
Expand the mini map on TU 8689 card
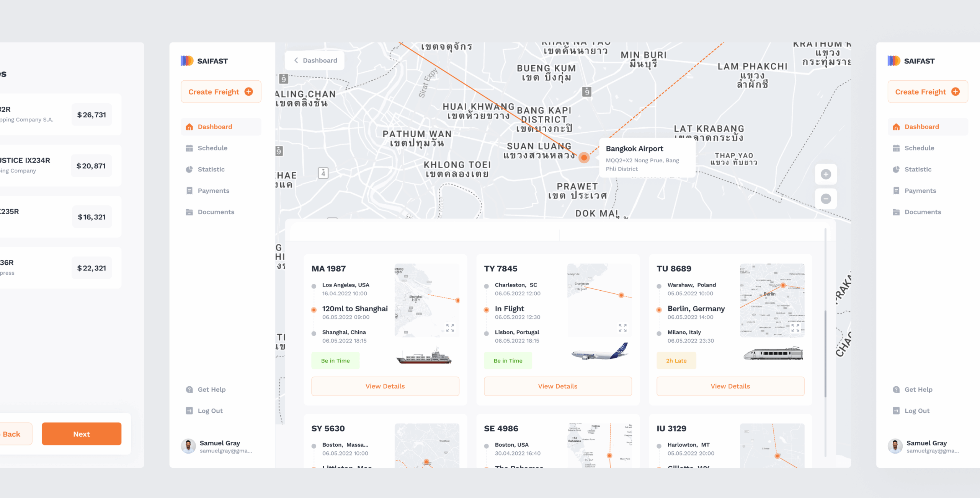point(794,327)
